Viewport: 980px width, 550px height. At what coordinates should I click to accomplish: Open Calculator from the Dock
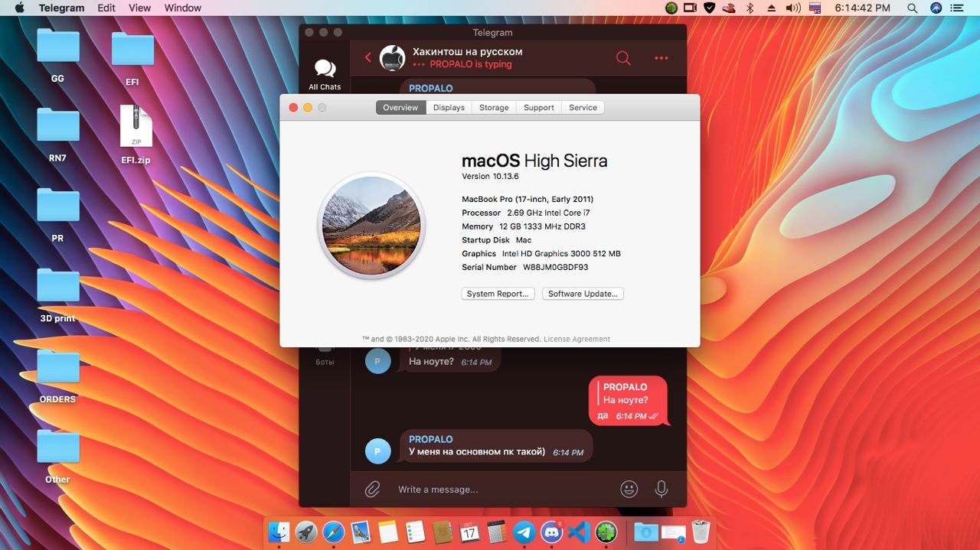click(x=497, y=532)
